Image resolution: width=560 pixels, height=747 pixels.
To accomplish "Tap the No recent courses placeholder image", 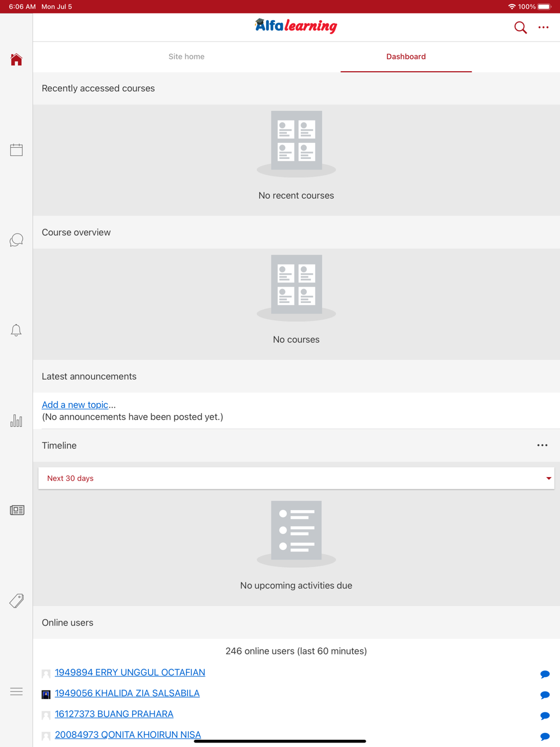I will click(x=296, y=144).
